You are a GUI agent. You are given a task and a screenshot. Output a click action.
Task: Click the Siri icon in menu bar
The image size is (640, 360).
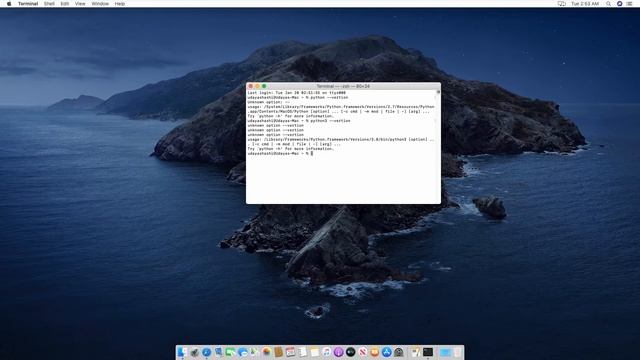click(x=619, y=4)
